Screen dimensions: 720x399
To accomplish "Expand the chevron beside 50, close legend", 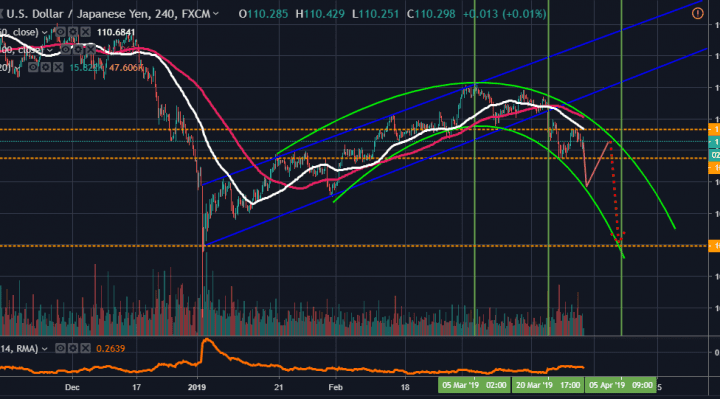I will coord(45,33).
